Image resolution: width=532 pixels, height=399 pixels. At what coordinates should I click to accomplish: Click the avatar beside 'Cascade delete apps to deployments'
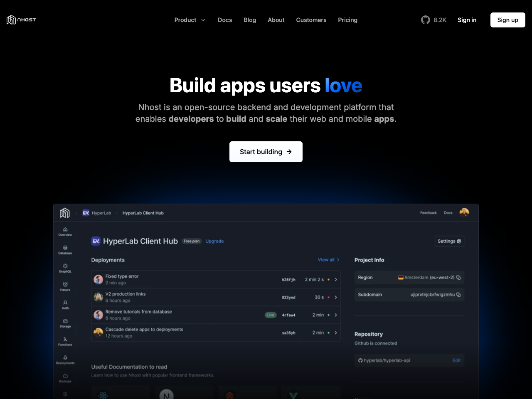pyautogui.click(x=99, y=332)
